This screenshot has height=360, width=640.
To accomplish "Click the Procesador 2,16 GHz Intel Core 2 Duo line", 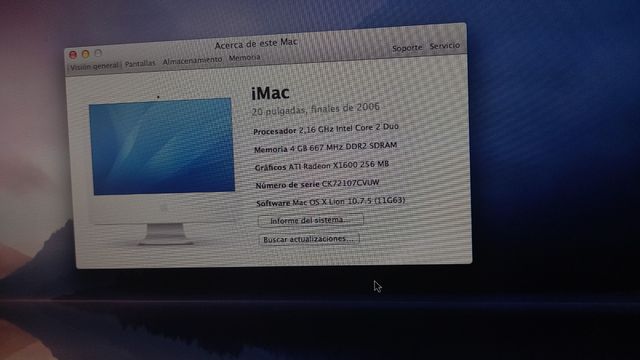I will [326, 129].
